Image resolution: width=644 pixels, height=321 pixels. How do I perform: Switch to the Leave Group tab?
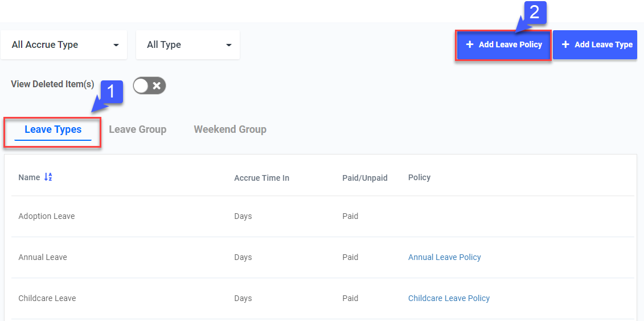[x=138, y=129]
